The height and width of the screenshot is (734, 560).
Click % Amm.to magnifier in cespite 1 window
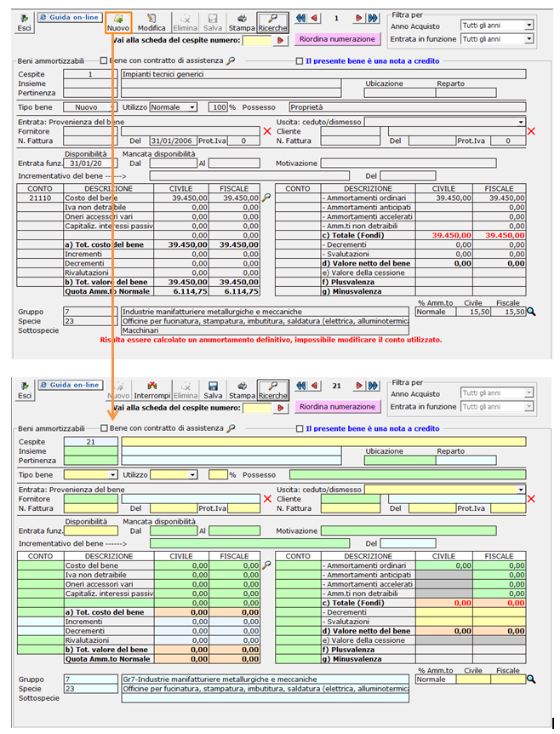point(531,312)
